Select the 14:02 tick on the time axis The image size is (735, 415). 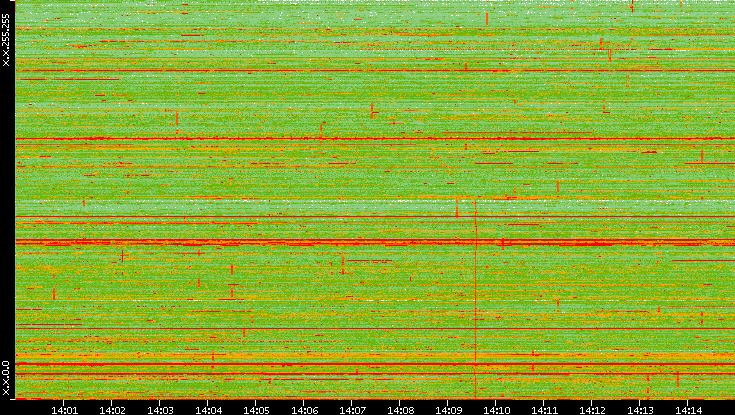pos(112,409)
